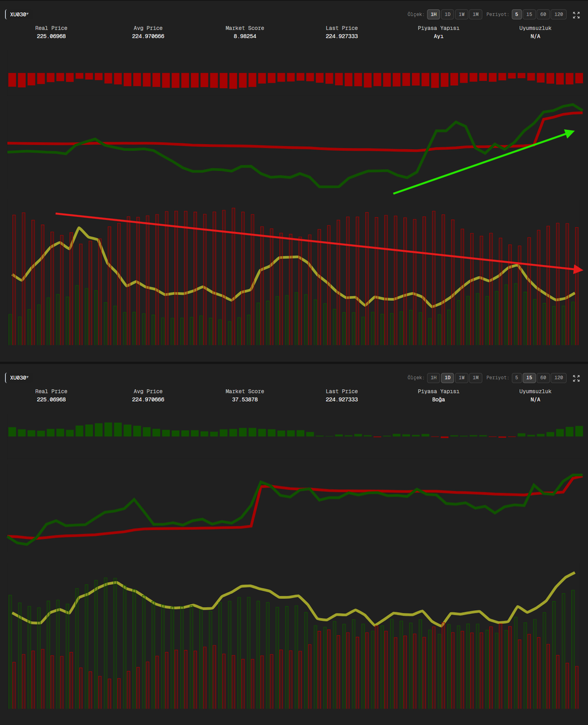588x725 pixels.
Task: Select 1W scale in the upper panel
Action: coord(461,14)
